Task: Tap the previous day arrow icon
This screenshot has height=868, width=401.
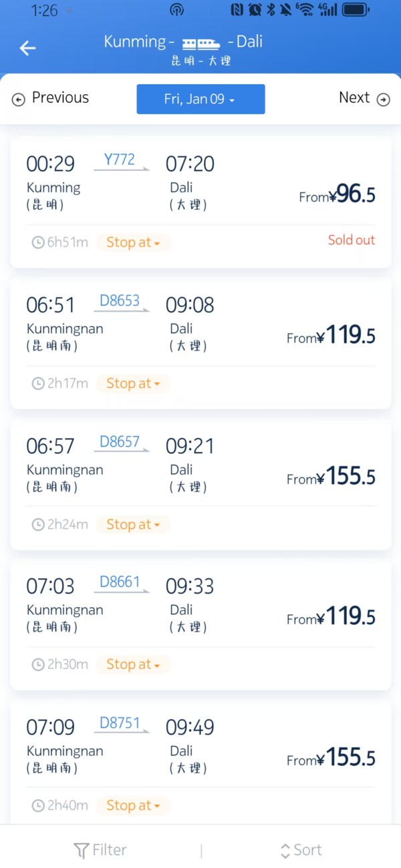Action: (x=19, y=99)
